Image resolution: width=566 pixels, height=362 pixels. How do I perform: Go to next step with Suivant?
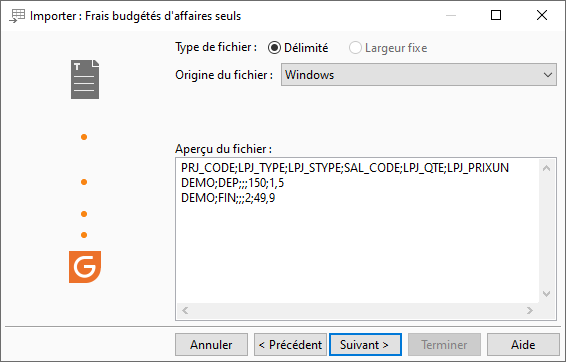365,345
